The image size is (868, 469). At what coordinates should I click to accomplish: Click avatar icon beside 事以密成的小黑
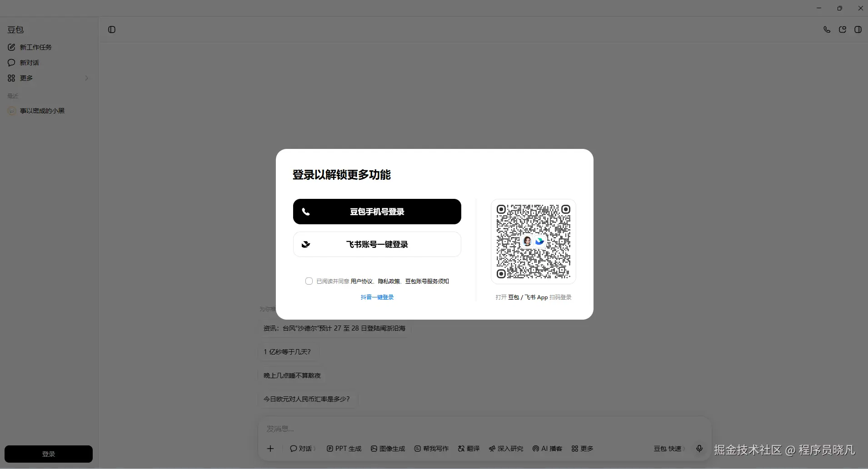click(12, 111)
